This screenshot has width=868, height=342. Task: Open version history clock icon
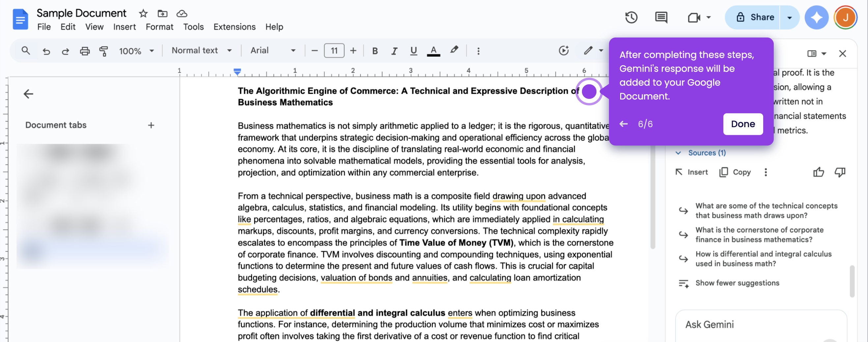point(631,17)
